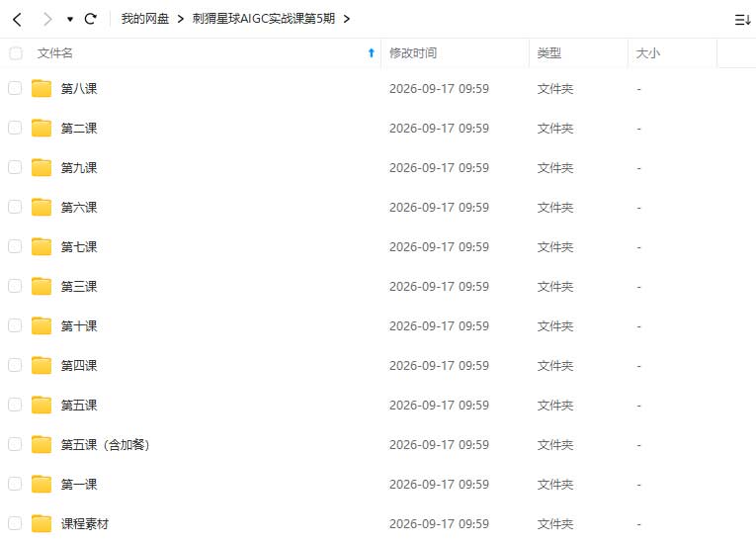Click the folder icon of 第十课
This screenshot has width=756, height=545.
tap(42, 325)
